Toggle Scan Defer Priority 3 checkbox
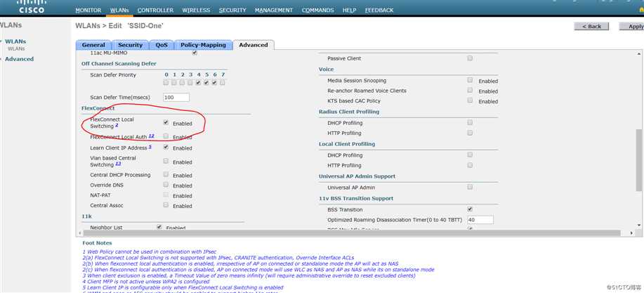Viewport: 644px width, 293px height. pos(190,82)
